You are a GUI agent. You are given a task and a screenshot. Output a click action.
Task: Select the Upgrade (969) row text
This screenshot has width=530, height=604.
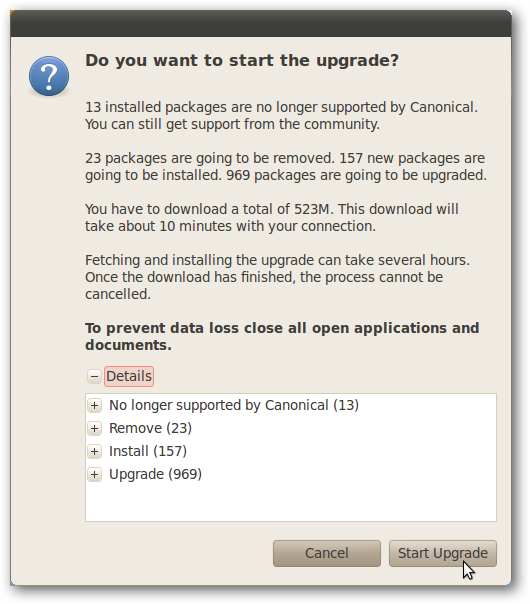coord(155,475)
